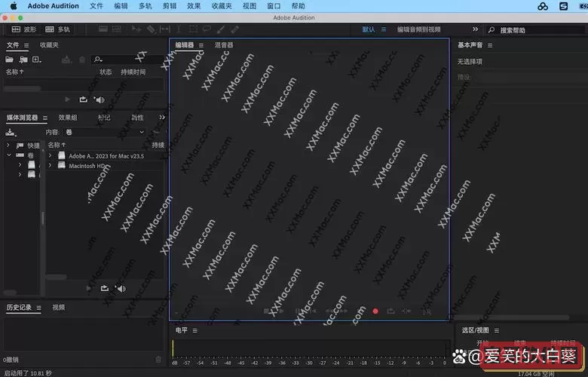Viewport: 588px width, 377px height.
Task: Click the red record button
Action: coord(375,311)
